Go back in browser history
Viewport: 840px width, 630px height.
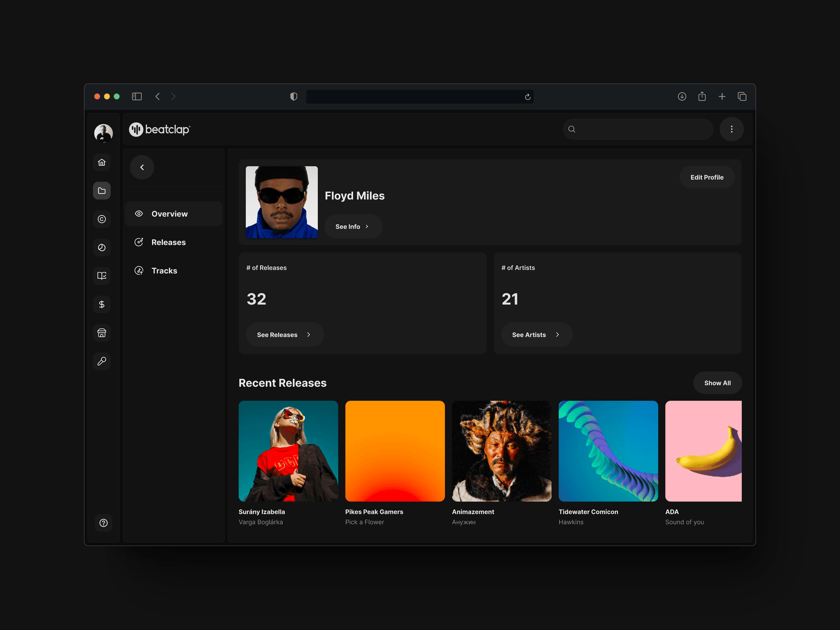[157, 97]
